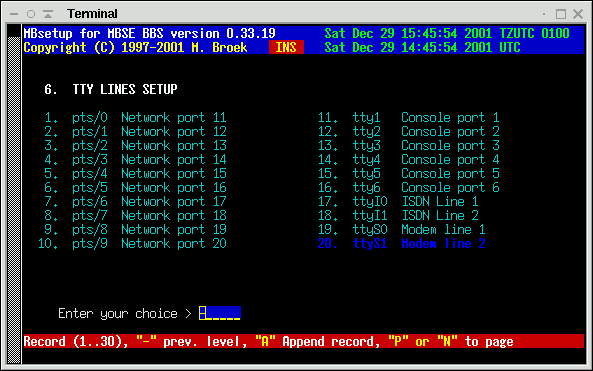Click the circle iconify button in title bar
Screen dimensions: 593x371
(31, 14)
